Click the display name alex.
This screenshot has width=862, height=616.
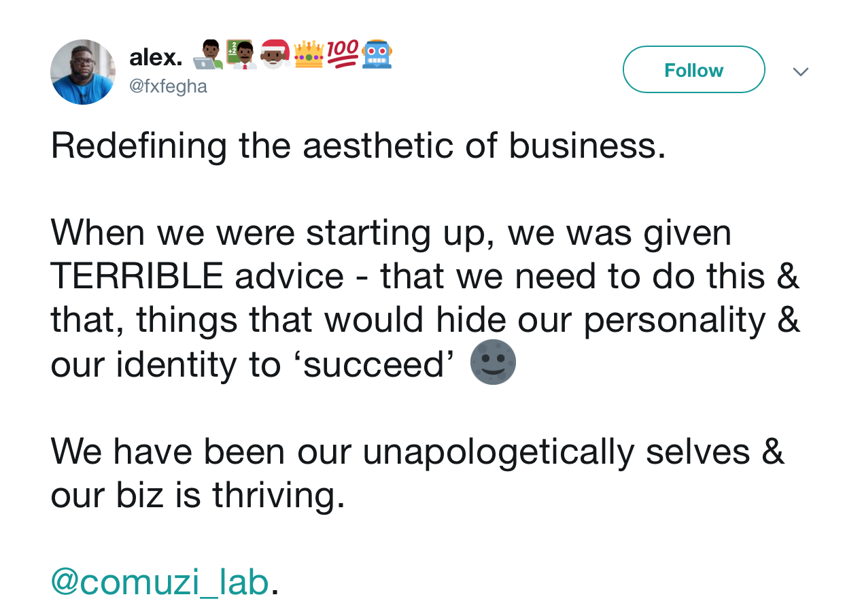[156, 57]
